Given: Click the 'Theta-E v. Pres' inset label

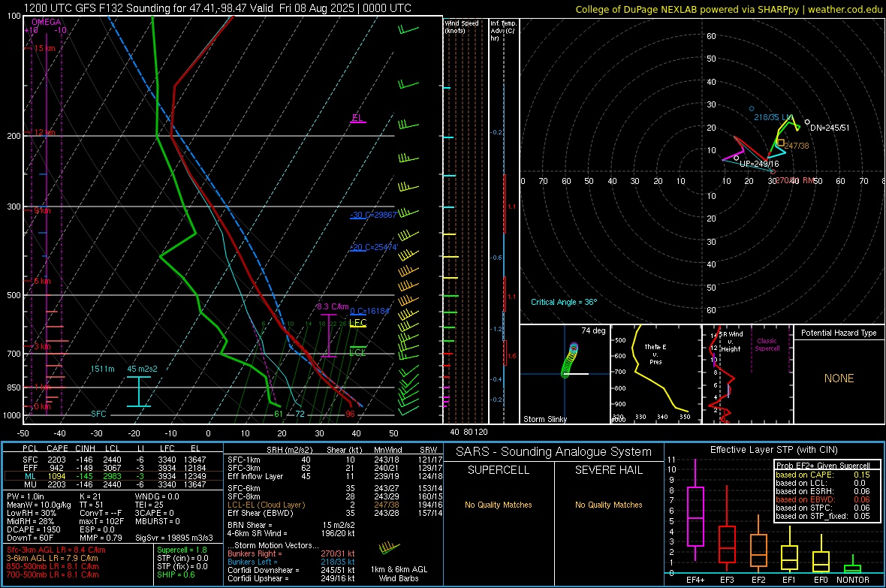Looking at the screenshot, I should click(x=655, y=354).
